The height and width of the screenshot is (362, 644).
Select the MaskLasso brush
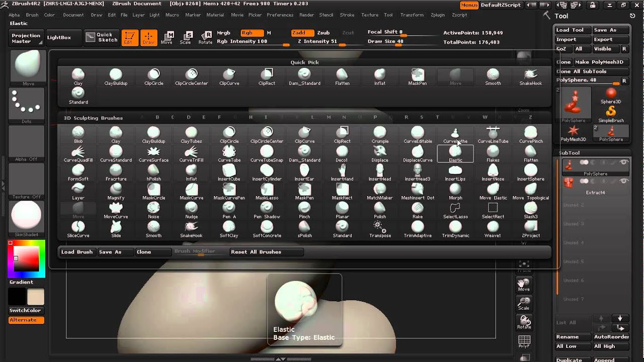(267, 191)
